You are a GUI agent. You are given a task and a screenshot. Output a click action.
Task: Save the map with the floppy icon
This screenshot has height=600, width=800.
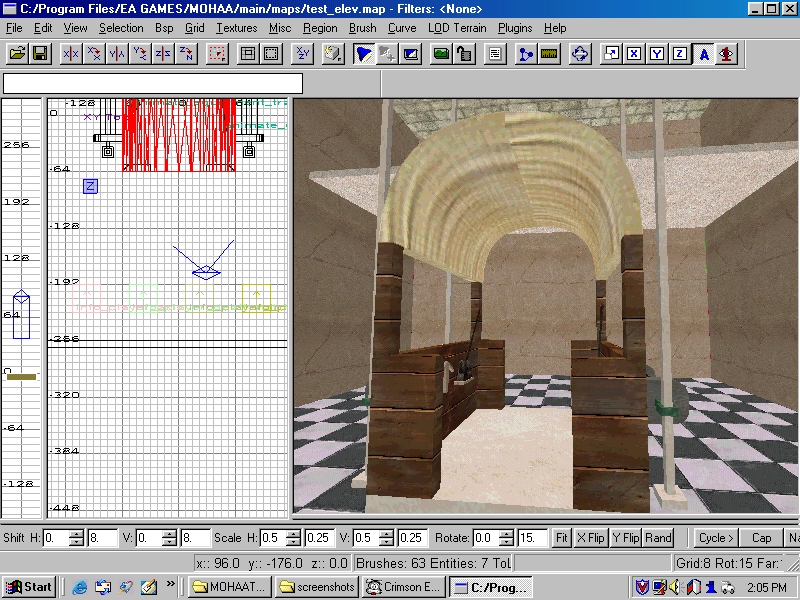41,54
